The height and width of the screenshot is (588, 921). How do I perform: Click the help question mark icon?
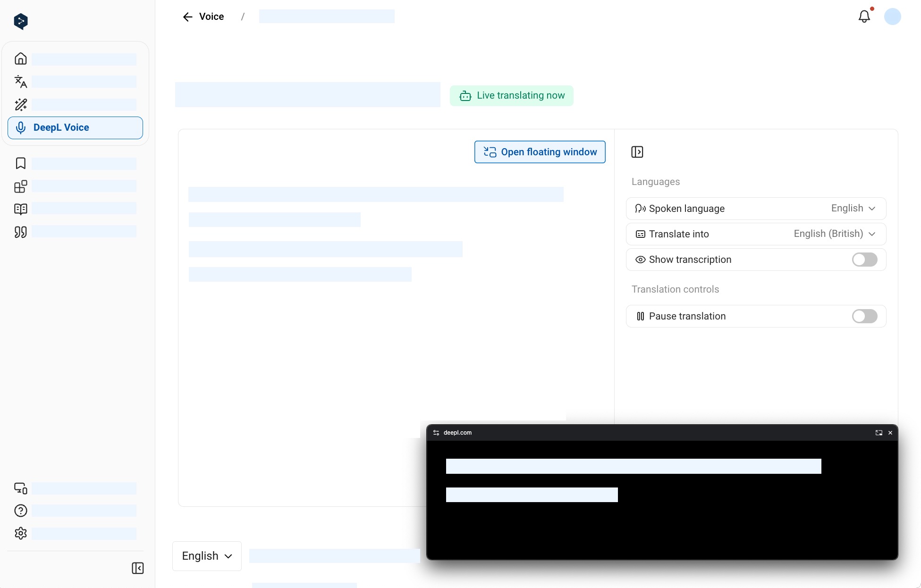click(x=21, y=511)
